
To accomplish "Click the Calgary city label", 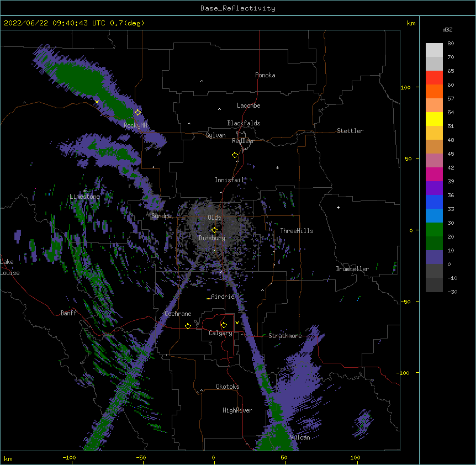I will (221, 333).
